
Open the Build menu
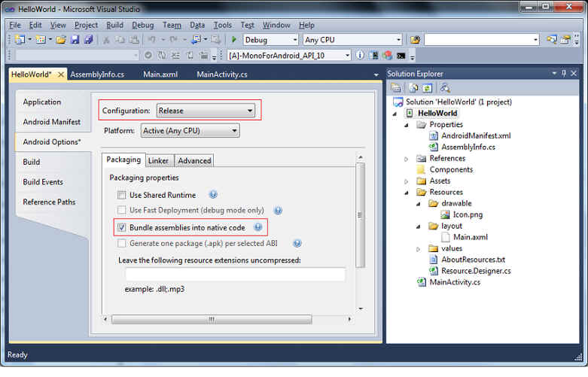coord(114,25)
